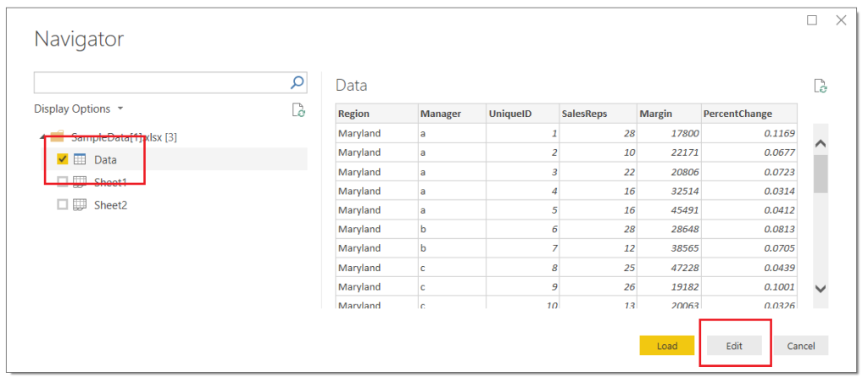Click the PercentChange cell 0.0723
Image resolution: width=868 pixels, height=383 pixels.
[749, 171]
